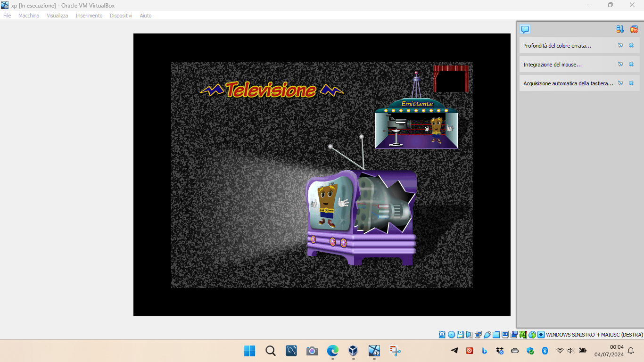Click the floppy disk status bar icon
Viewport: 644px width, 362px height.
pyautogui.click(x=460, y=335)
